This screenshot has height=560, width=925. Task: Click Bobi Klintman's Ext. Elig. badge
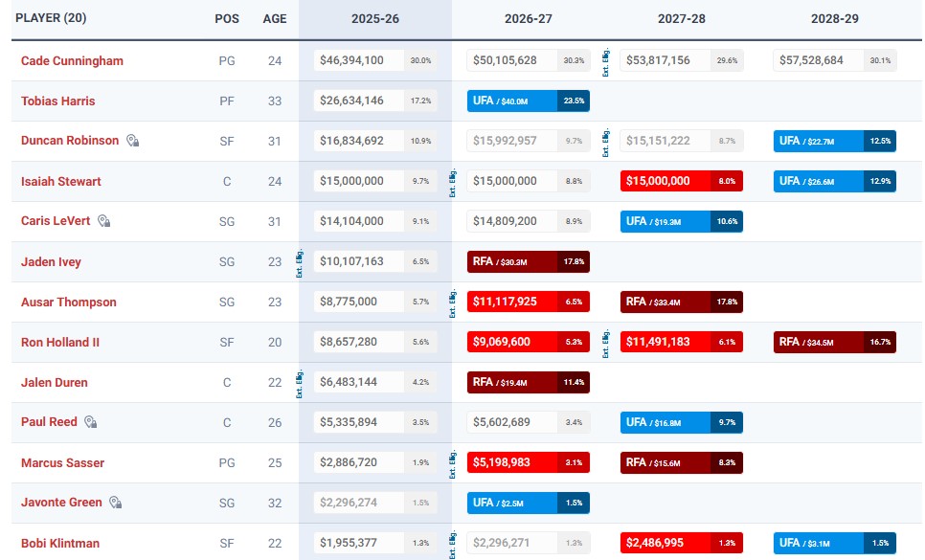click(451, 546)
